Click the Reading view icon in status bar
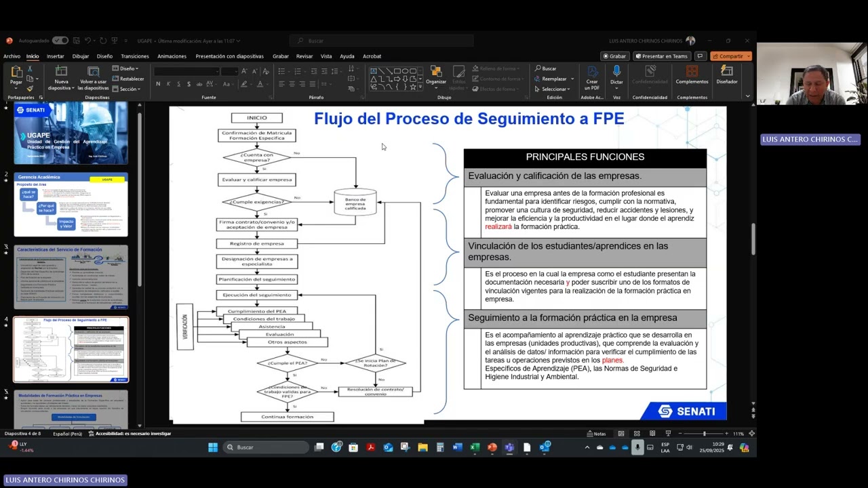The height and width of the screenshot is (488, 868). [x=652, y=434]
